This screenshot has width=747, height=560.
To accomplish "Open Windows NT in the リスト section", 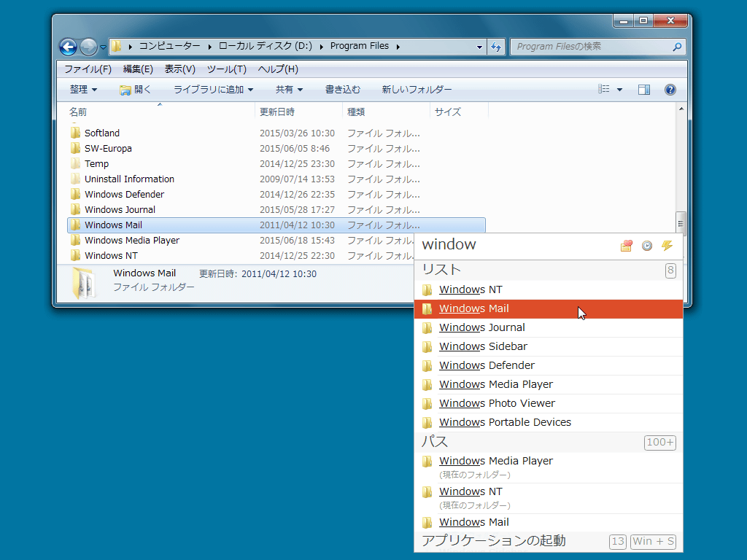I will click(x=549, y=289).
